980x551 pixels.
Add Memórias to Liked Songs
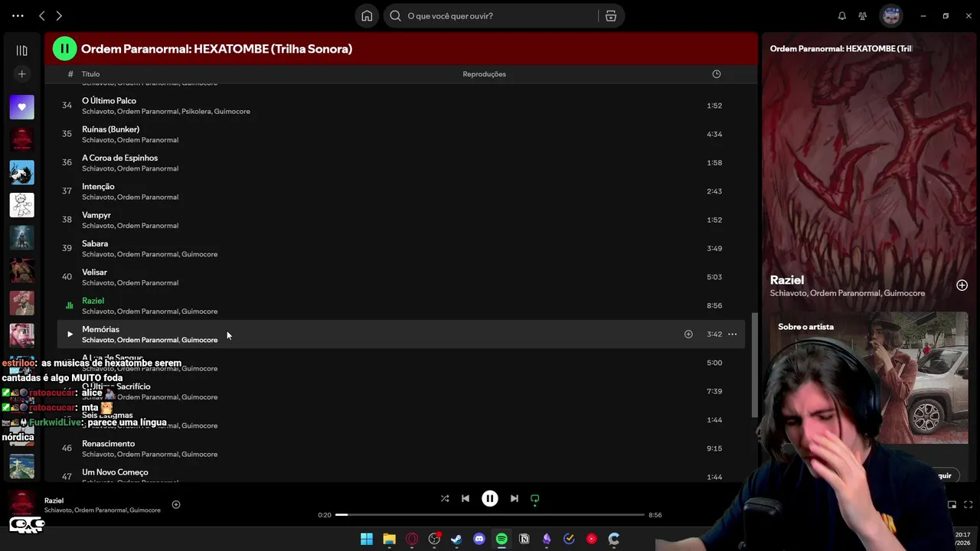[688, 334]
